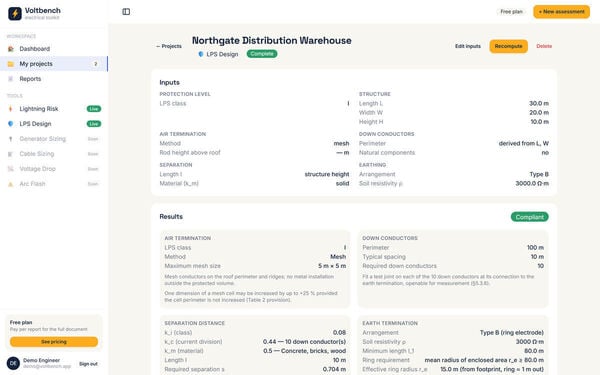Click the DE user avatar
600x375 pixels.
13,363
